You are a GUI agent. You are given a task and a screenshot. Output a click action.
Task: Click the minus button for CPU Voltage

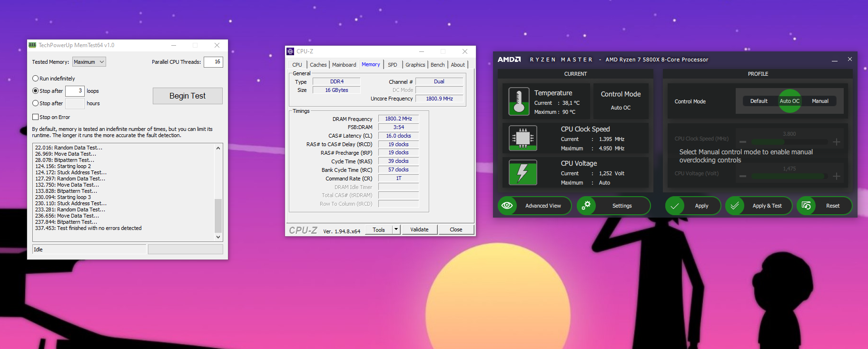743,176
